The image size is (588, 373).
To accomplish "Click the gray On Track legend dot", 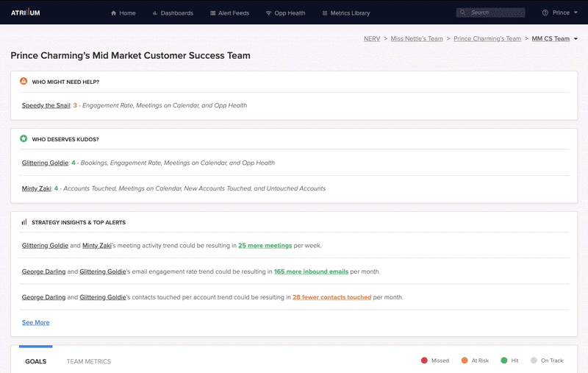I will pos(534,360).
